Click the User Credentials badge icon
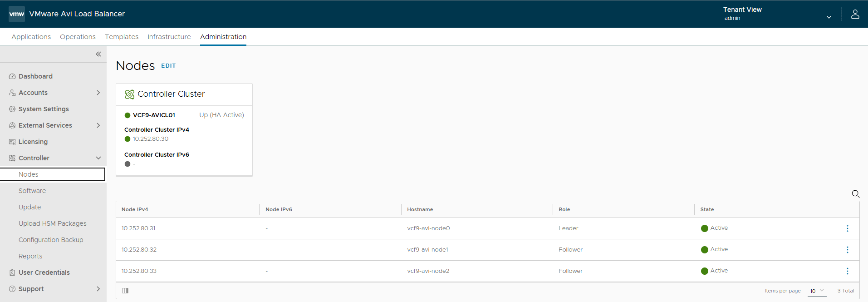The height and width of the screenshot is (302, 868). pos(12,272)
